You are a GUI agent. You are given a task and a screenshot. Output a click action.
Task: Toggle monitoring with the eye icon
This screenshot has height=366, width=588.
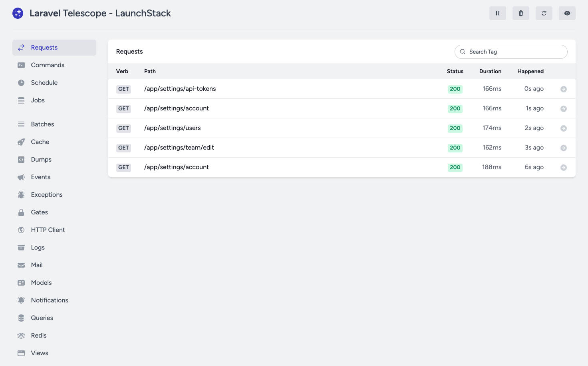pyautogui.click(x=567, y=13)
